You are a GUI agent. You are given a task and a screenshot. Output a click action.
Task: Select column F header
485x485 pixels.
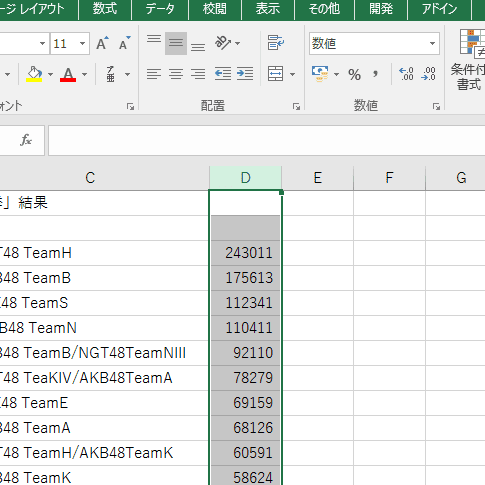click(389, 178)
